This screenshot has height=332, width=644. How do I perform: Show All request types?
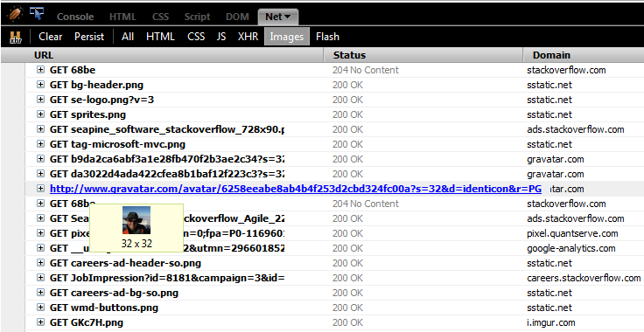point(128,37)
